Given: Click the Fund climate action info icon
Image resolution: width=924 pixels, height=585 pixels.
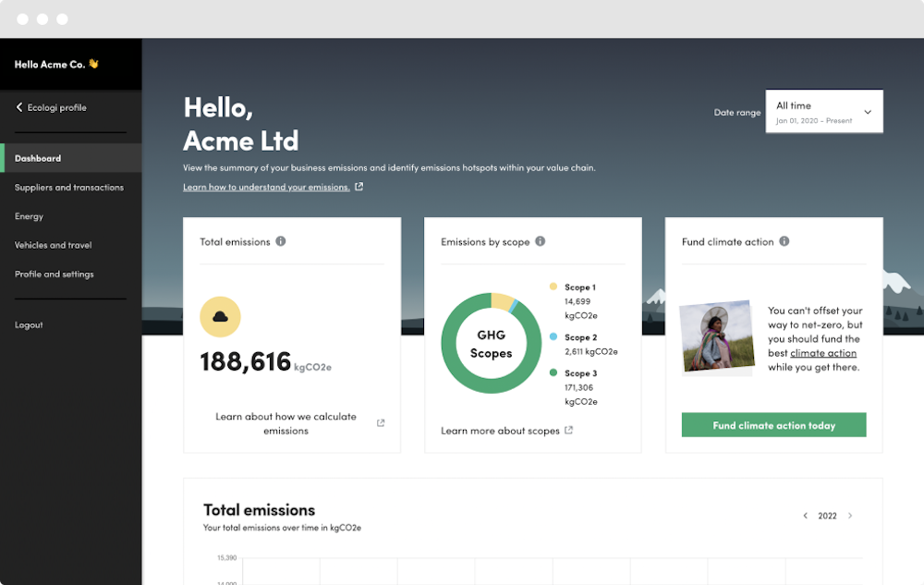Looking at the screenshot, I should tap(784, 241).
